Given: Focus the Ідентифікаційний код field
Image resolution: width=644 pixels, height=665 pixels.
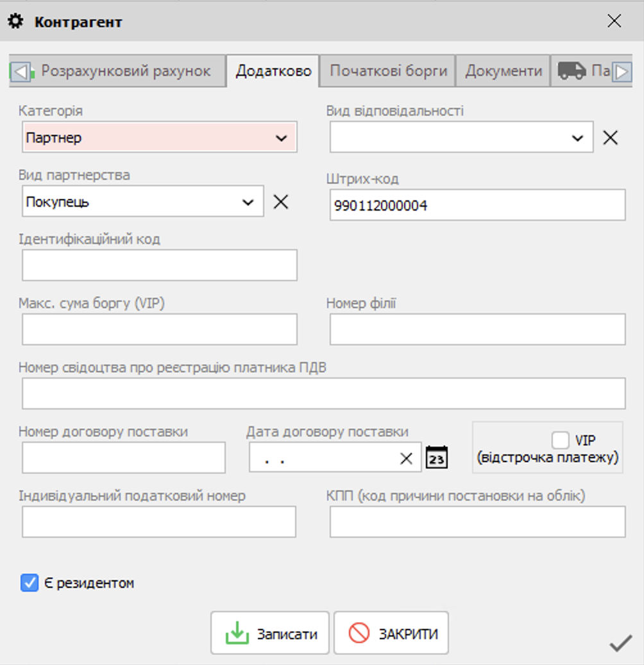Looking at the screenshot, I should click(159, 265).
